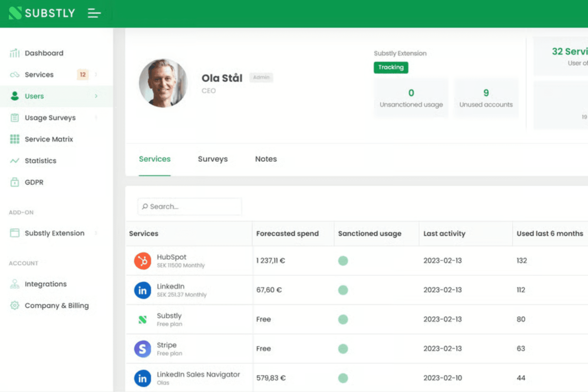Click the sanctioned usage dot for Stripe
Viewport: 588px width, 392px height.
pos(343,349)
